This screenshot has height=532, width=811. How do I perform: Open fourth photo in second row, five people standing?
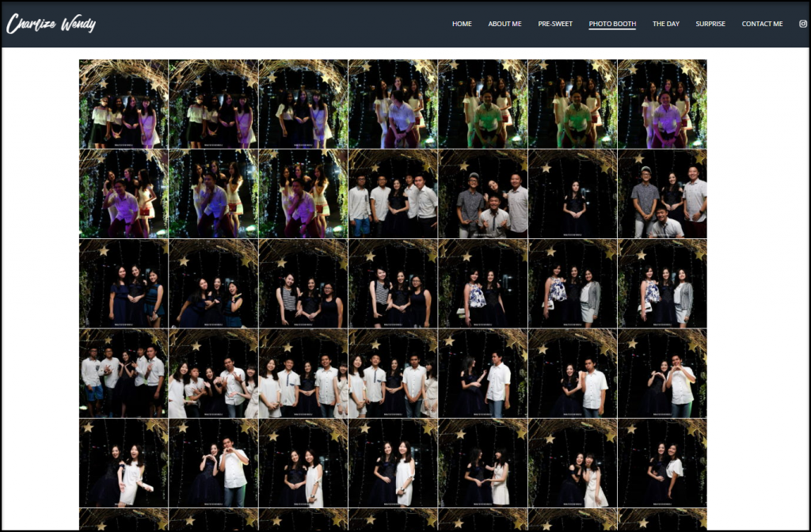point(393,194)
